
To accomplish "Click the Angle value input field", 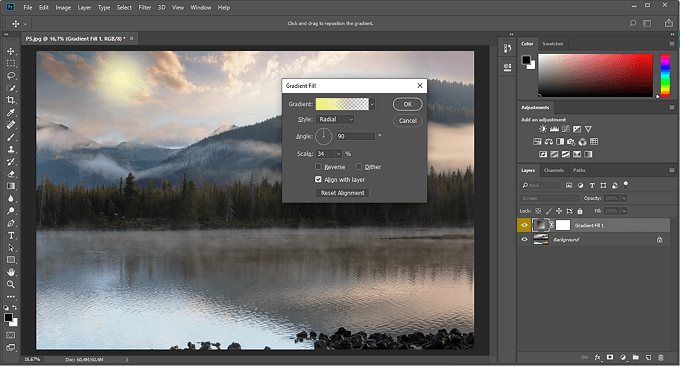I will coord(356,136).
